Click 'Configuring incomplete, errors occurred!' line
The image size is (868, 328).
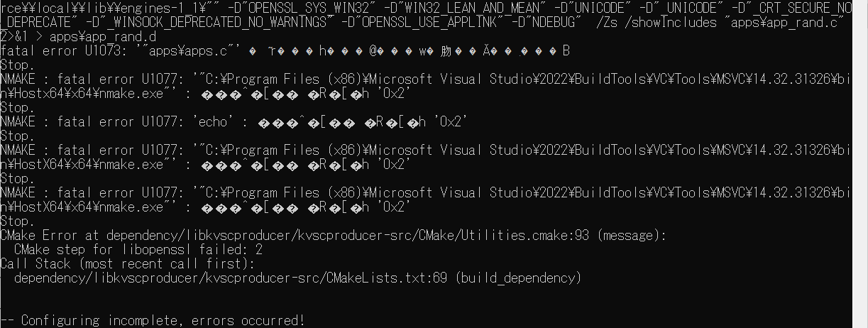(153, 320)
